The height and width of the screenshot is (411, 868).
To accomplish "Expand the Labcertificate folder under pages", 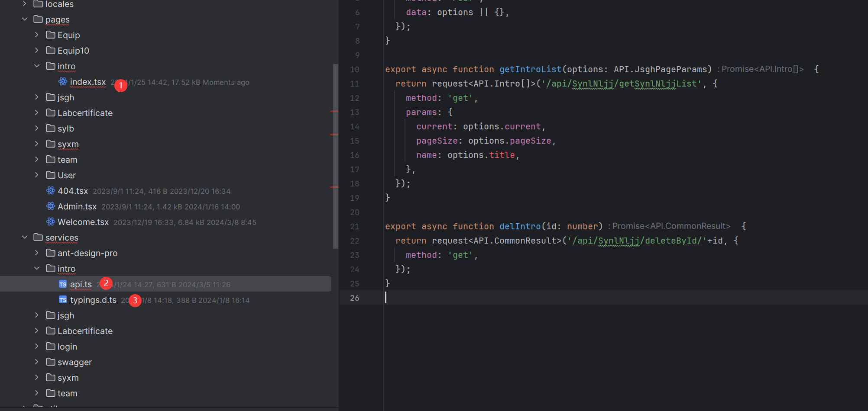I will point(37,113).
